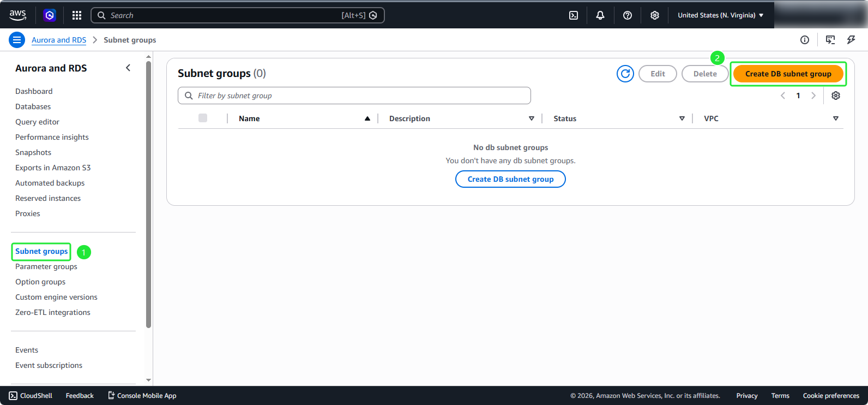Open the tutorials screen icon
Screen dimensions: 868x405
[830, 40]
